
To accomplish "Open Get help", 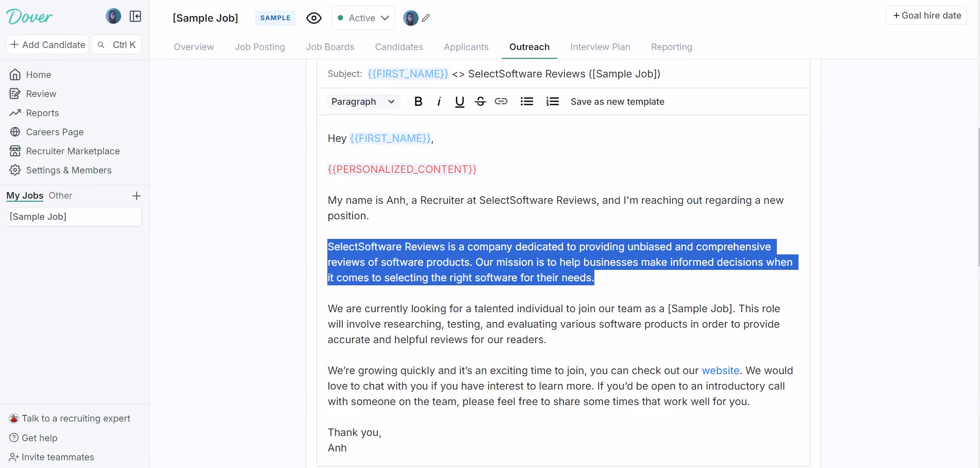I will [34, 438].
